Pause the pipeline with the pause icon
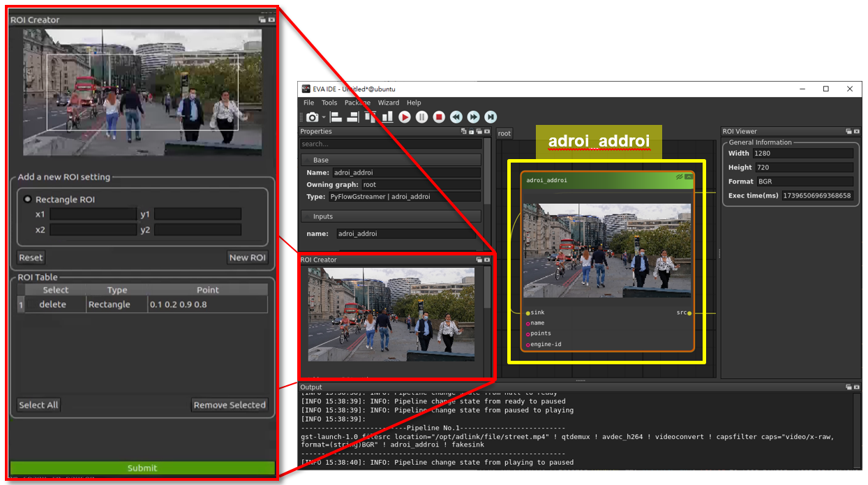This screenshot has height=485, width=868. pos(421,117)
